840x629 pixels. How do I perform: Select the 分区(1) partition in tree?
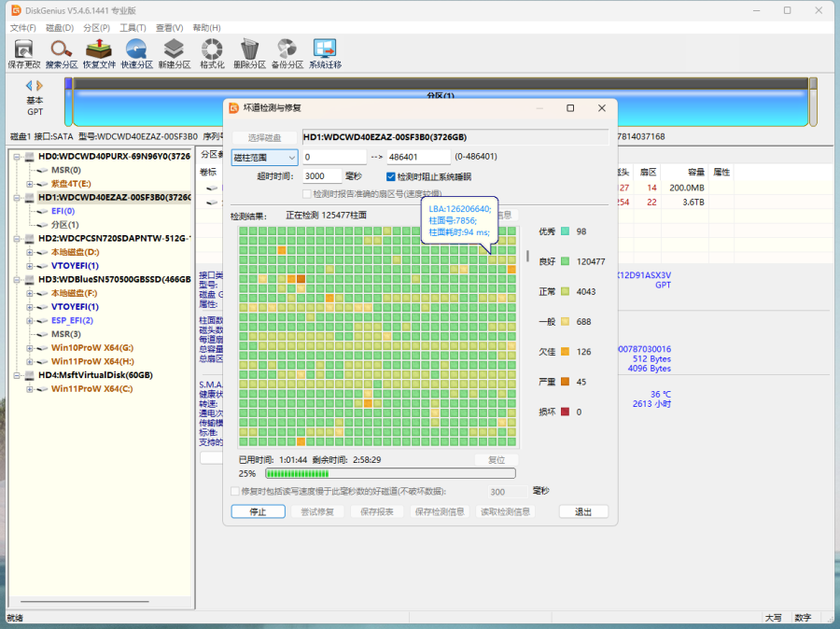pyautogui.click(x=64, y=225)
